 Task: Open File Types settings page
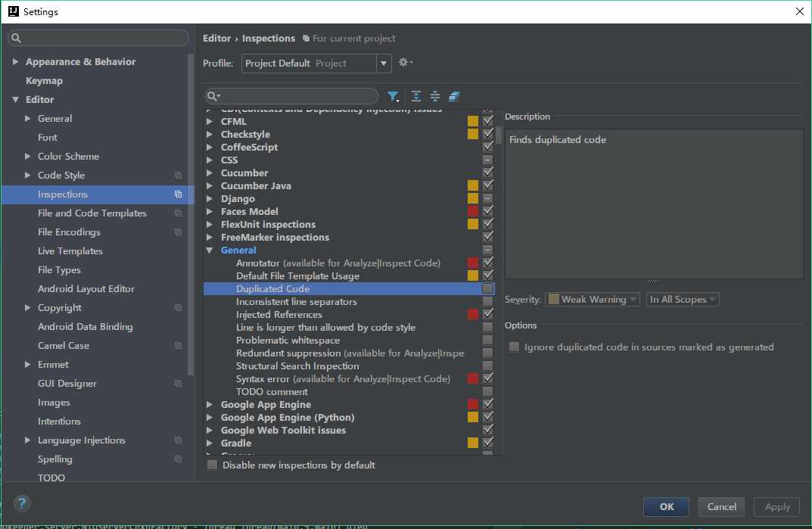point(59,270)
